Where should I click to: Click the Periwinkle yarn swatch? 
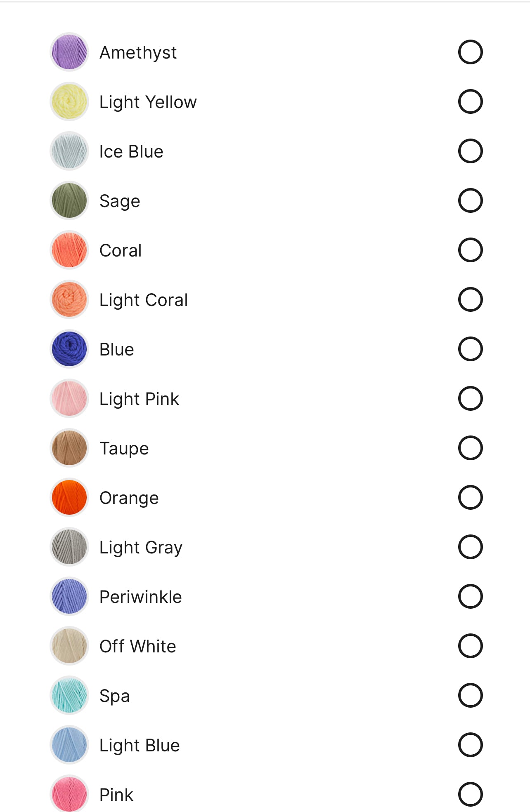pyautogui.click(x=69, y=596)
